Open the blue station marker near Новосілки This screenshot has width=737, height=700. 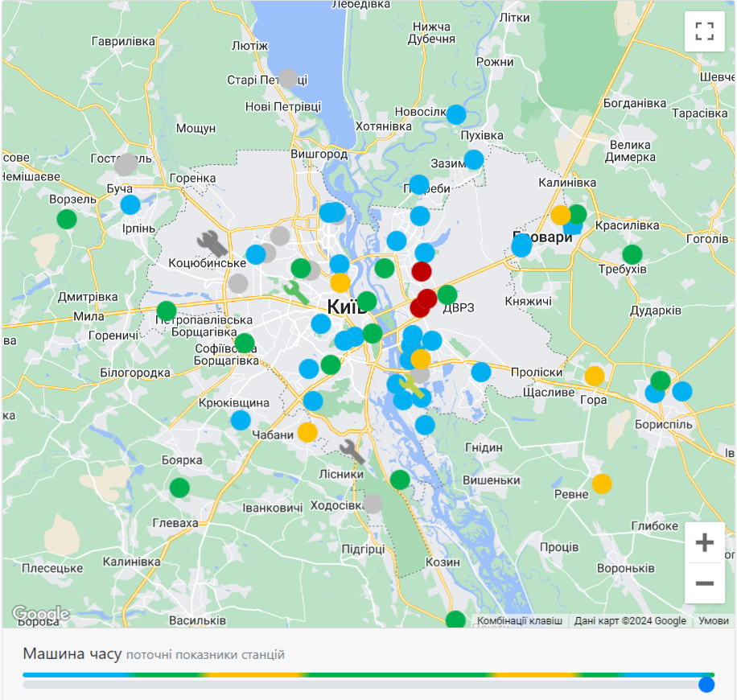pyautogui.click(x=456, y=114)
